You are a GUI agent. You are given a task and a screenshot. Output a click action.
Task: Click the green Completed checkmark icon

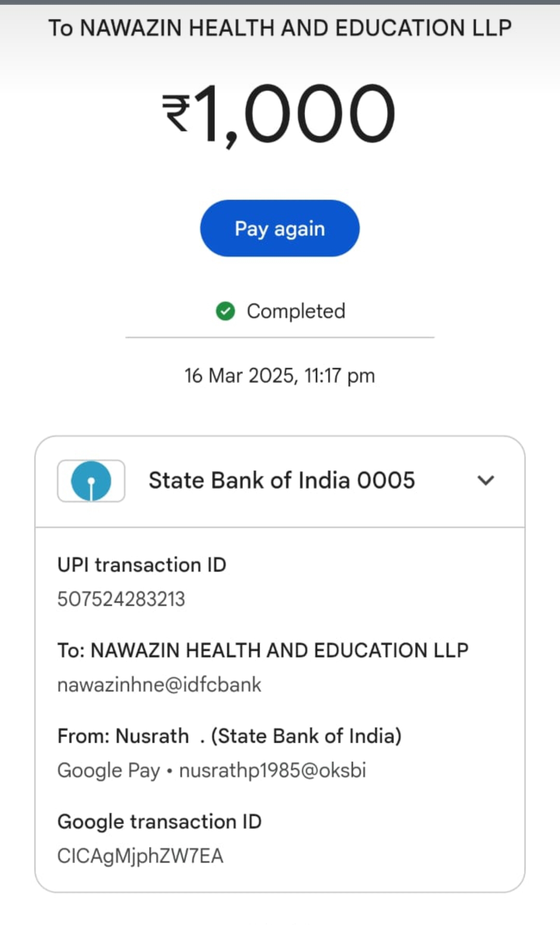tap(225, 311)
